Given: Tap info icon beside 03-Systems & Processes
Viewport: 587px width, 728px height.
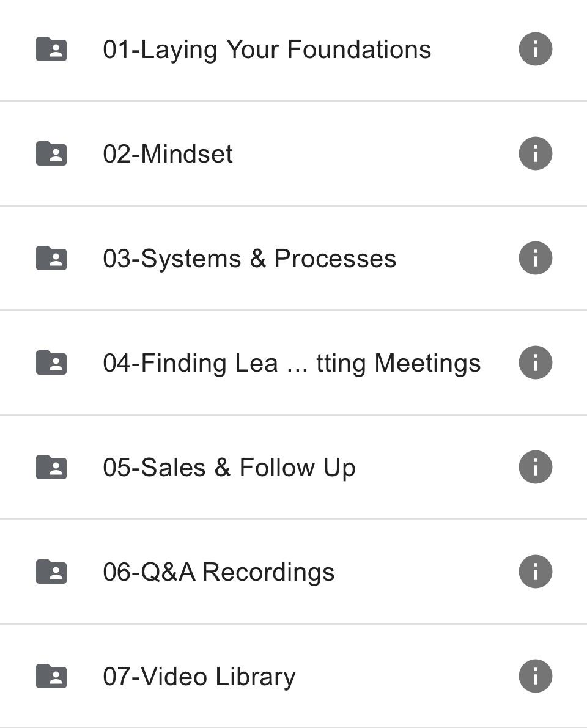Looking at the screenshot, I should pyautogui.click(x=536, y=258).
